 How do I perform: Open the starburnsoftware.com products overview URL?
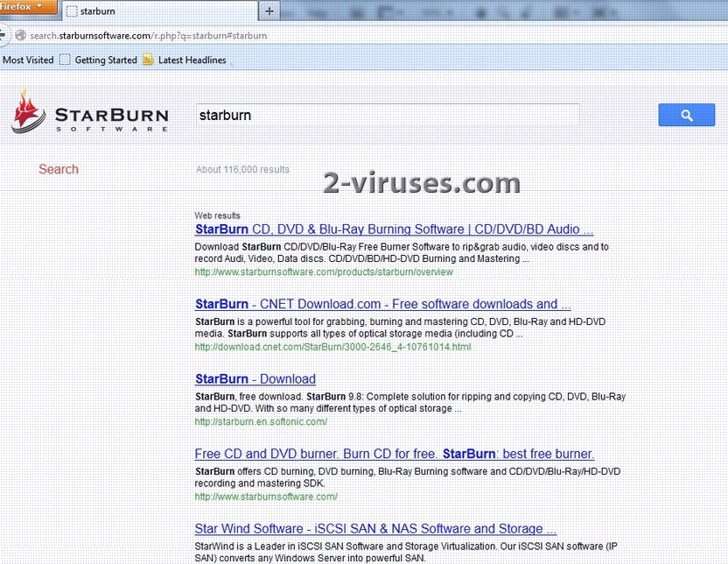tap(324, 271)
